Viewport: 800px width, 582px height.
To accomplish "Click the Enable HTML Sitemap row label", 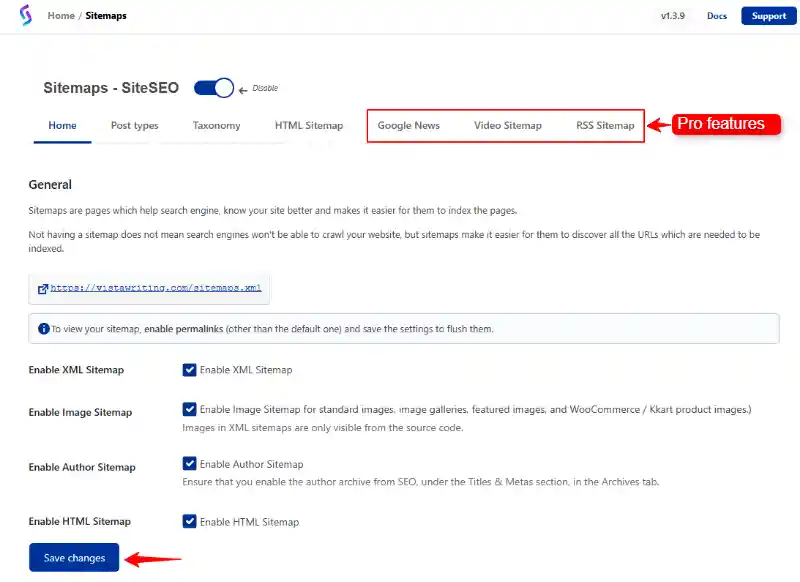I will [x=80, y=521].
